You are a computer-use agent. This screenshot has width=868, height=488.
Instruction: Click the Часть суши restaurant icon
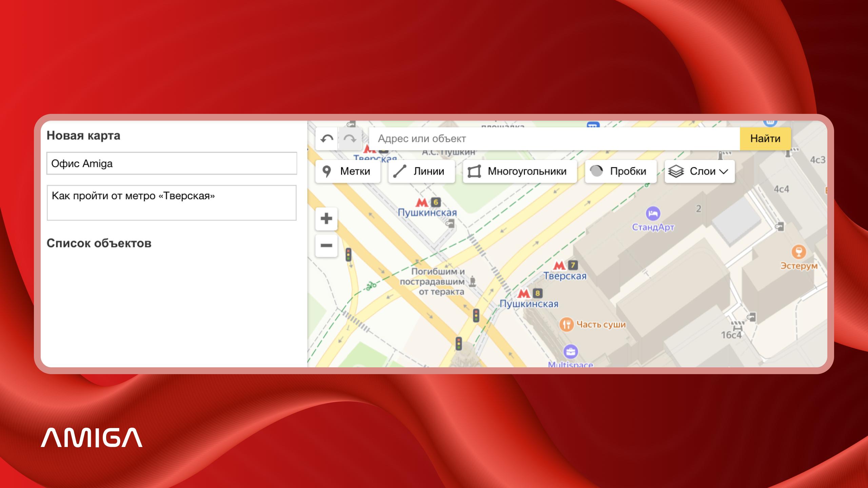[x=566, y=324]
